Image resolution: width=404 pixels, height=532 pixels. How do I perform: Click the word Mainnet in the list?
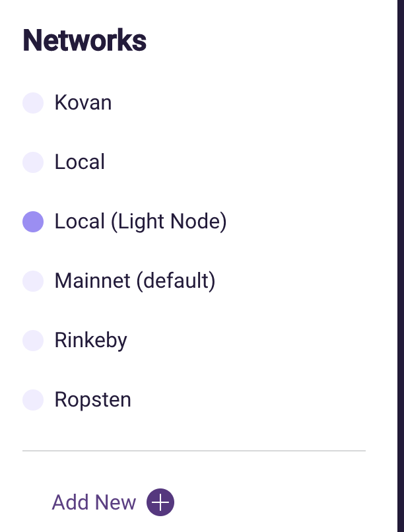click(92, 281)
